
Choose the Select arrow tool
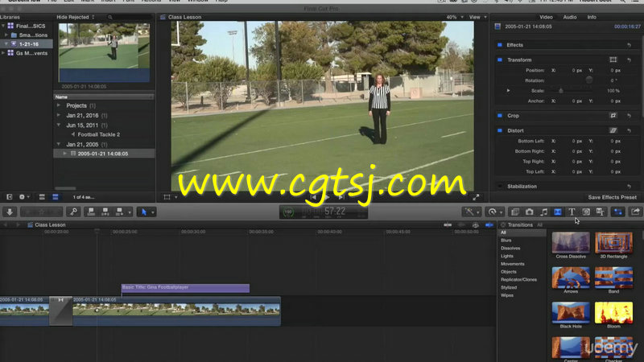[144, 212]
